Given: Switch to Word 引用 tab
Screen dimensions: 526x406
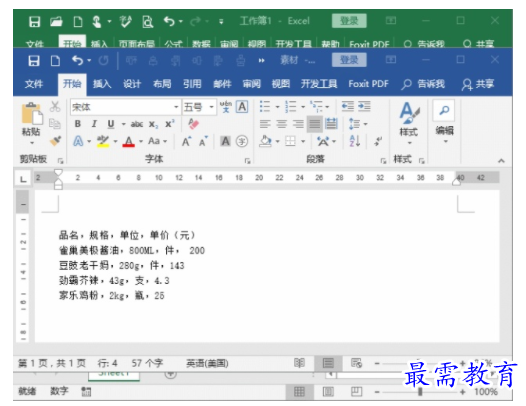Looking at the screenshot, I should tap(192, 84).
